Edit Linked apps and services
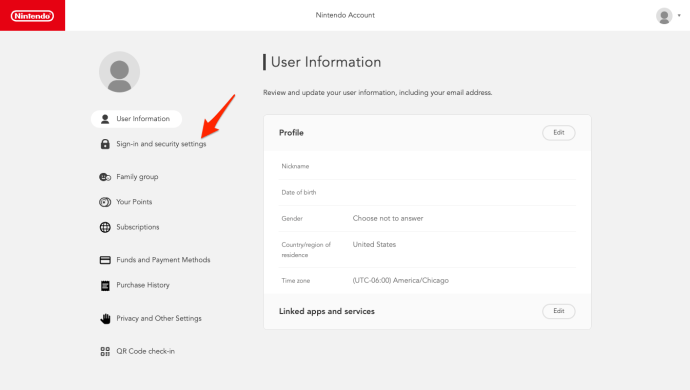 [558, 311]
